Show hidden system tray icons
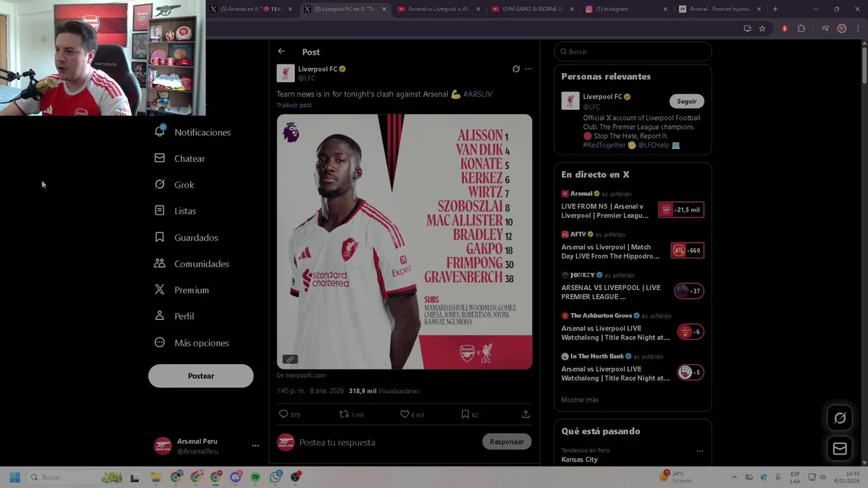 [734, 477]
